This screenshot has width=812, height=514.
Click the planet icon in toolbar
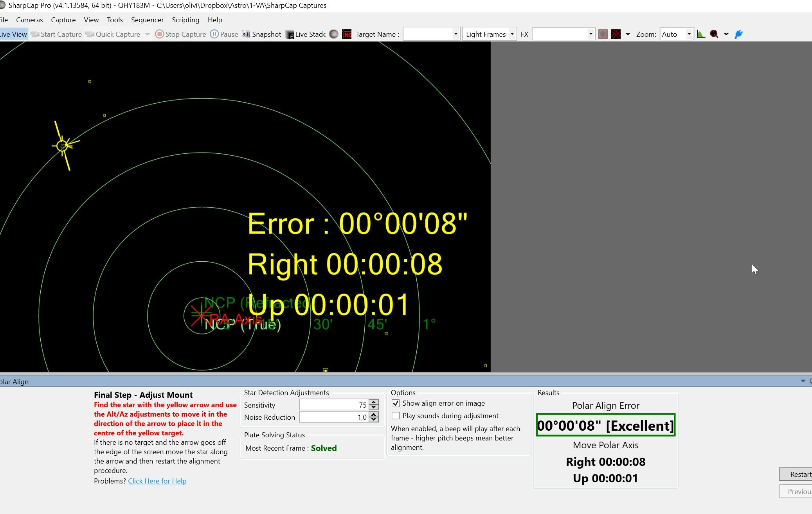point(334,34)
